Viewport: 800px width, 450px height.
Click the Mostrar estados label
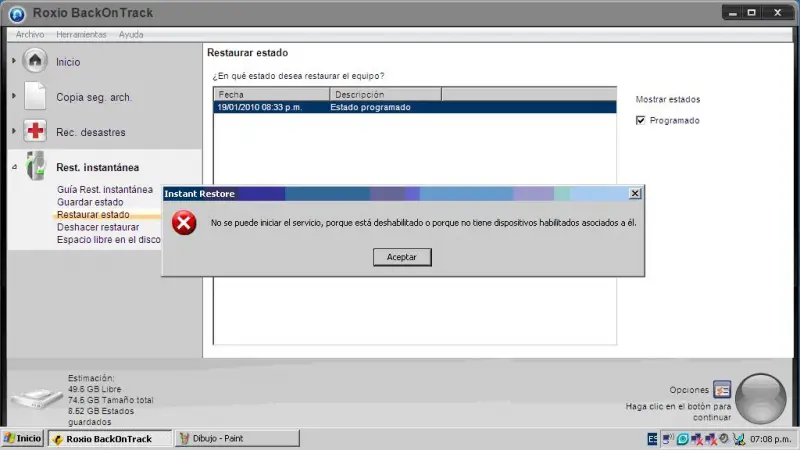click(668, 99)
